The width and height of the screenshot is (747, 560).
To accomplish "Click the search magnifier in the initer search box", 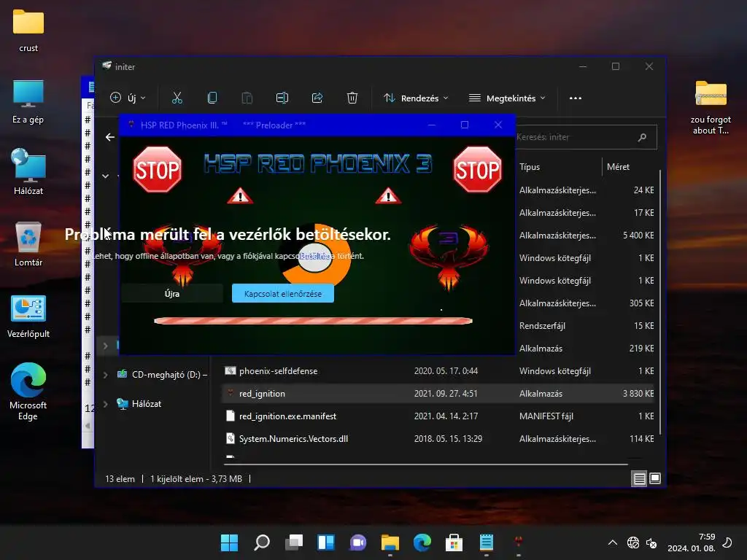I will click(x=642, y=137).
